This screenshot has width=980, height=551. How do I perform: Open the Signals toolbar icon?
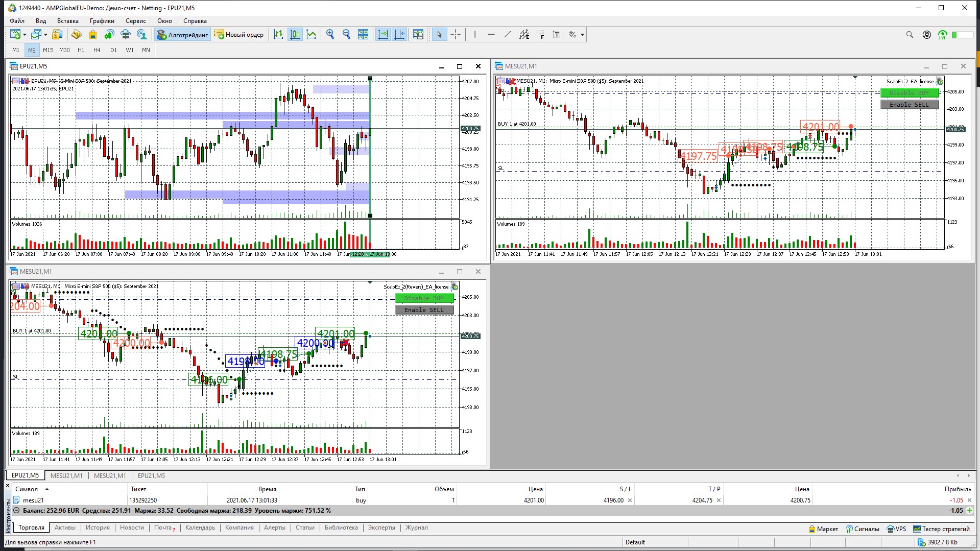[109, 35]
